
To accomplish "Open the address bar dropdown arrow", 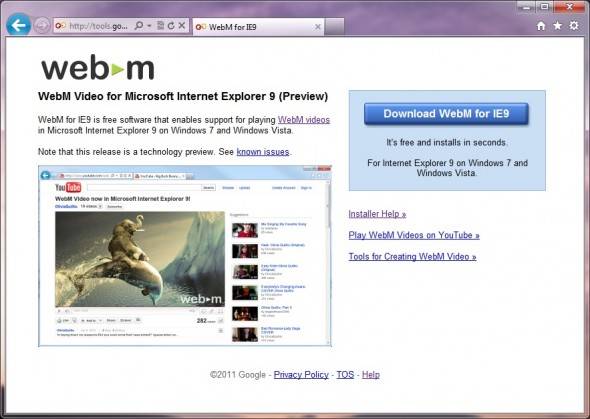I will 149,26.
